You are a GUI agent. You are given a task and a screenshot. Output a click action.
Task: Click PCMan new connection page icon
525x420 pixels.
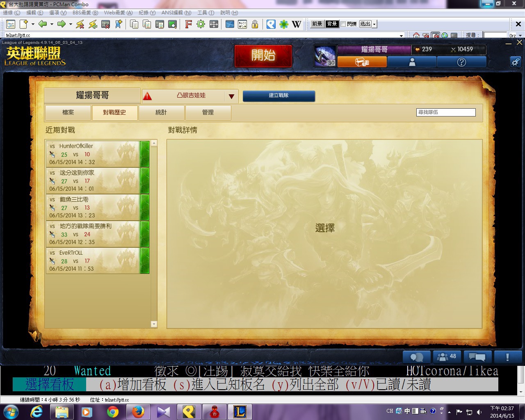click(24, 24)
